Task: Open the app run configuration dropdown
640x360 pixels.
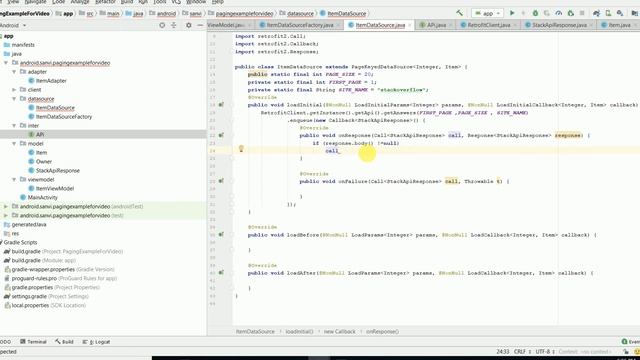Action: pos(487,13)
